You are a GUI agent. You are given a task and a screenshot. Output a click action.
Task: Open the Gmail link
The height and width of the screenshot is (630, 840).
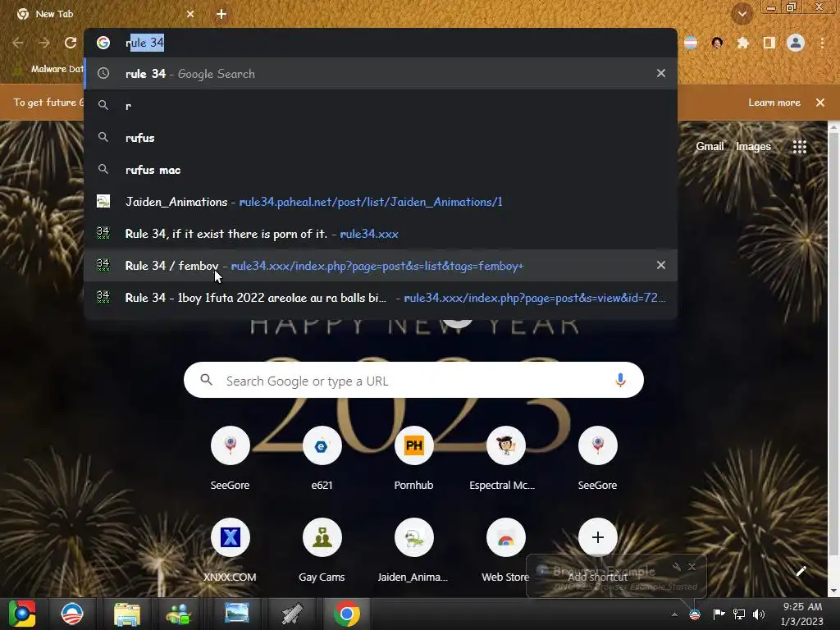[710, 146]
